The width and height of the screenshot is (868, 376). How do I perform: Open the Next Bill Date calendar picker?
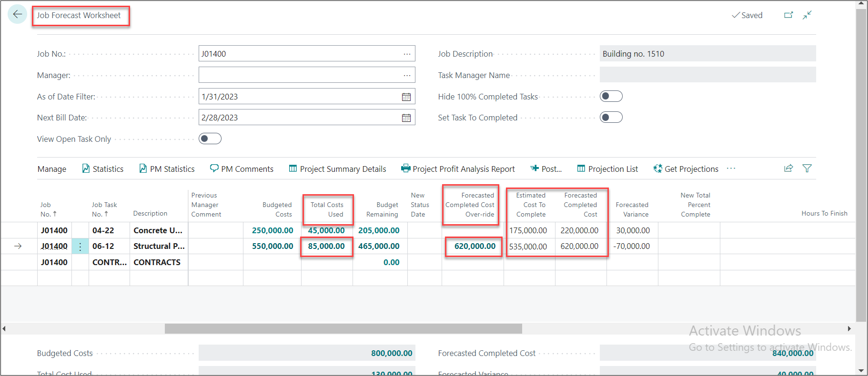[406, 118]
